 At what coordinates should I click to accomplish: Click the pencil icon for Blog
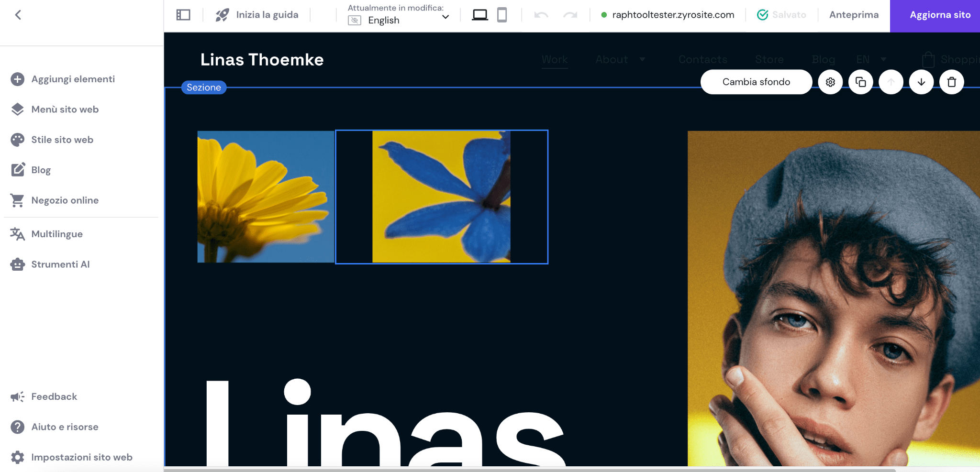(18, 170)
